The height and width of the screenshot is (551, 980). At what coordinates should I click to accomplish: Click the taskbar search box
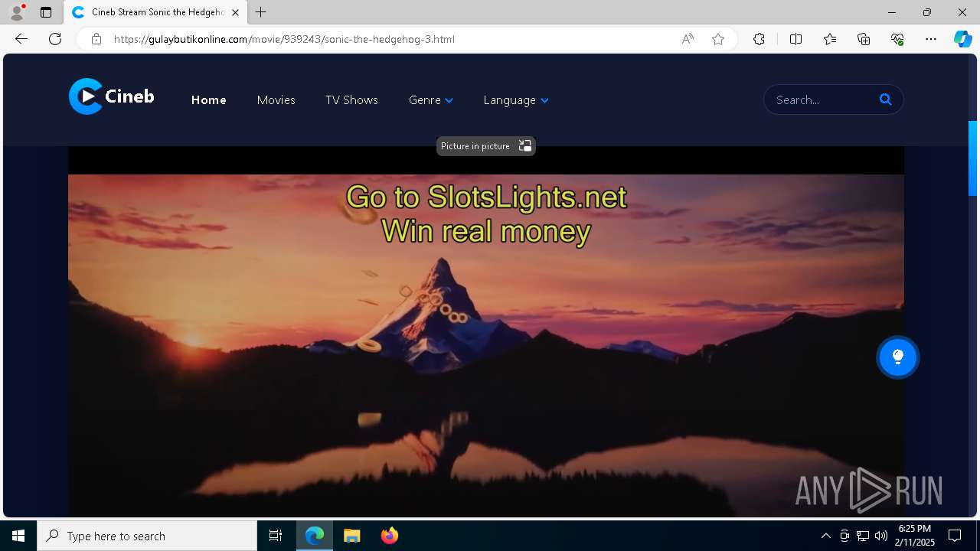tap(147, 536)
